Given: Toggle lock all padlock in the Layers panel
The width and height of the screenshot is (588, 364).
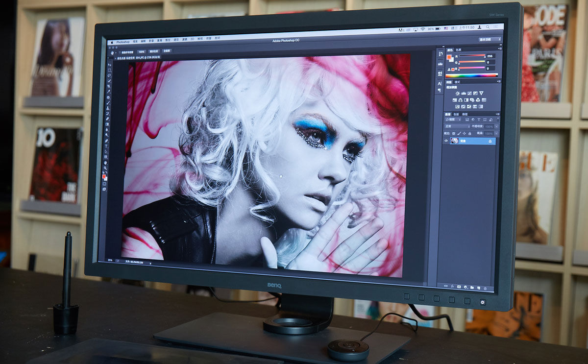Looking at the screenshot, I should (470, 133).
